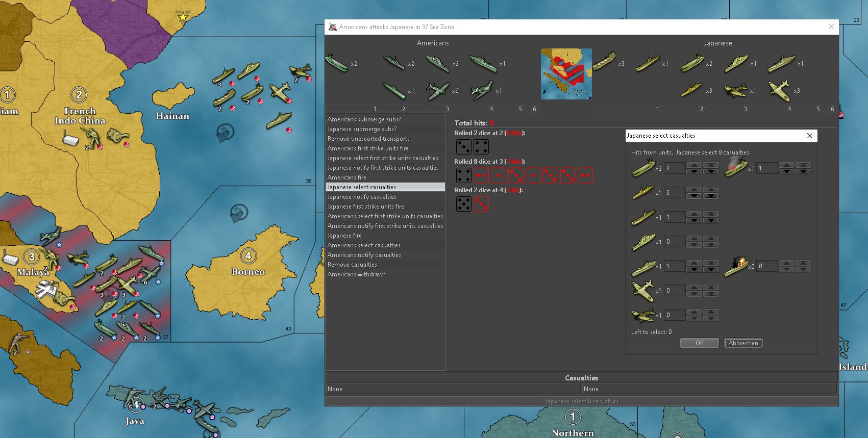Set cruiser x1 casualties to maximum
Screen dimensions: 868x438
711,239
